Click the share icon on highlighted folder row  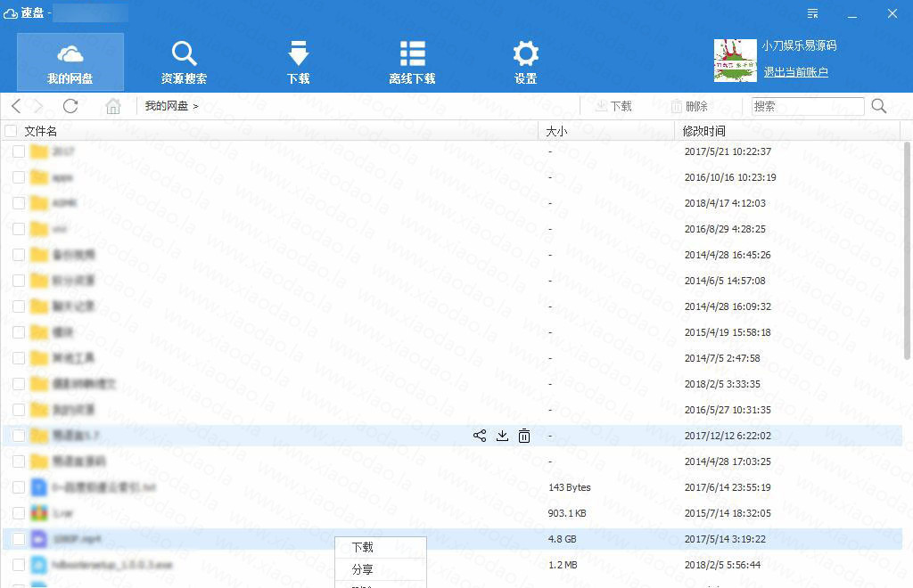pyautogui.click(x=480, y=436)
